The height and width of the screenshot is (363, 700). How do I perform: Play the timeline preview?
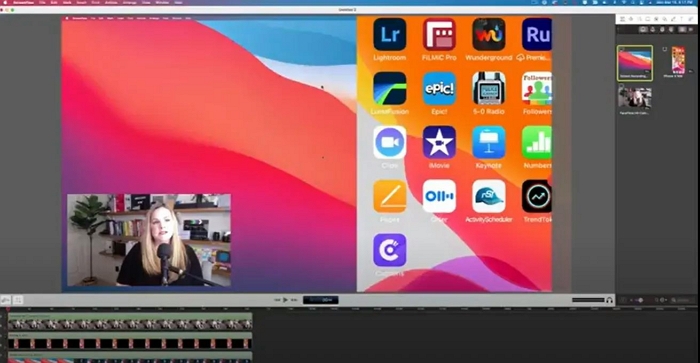pyautogui.click(x=286, y=300)
